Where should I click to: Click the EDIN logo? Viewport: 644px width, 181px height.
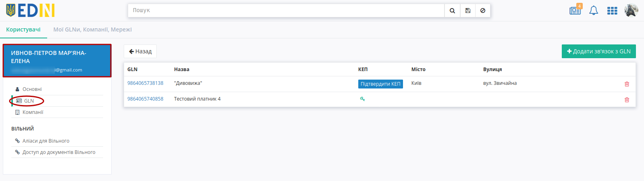click(x=30, y=11)
